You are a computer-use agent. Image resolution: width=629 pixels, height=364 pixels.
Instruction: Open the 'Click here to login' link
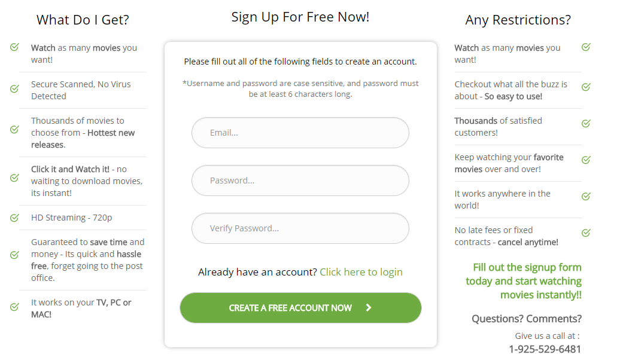pyautogui.click(x=361, y=272)
